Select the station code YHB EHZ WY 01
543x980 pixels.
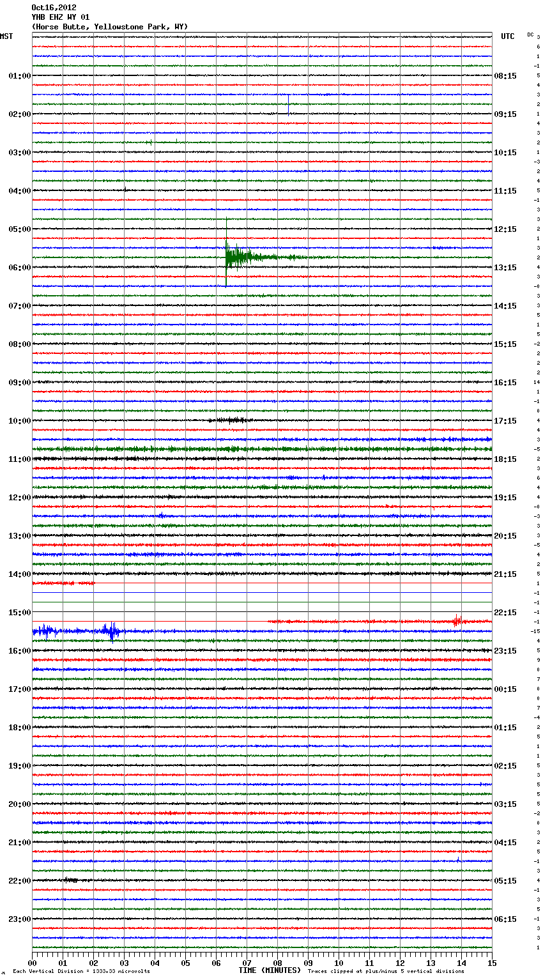[61, 17]
